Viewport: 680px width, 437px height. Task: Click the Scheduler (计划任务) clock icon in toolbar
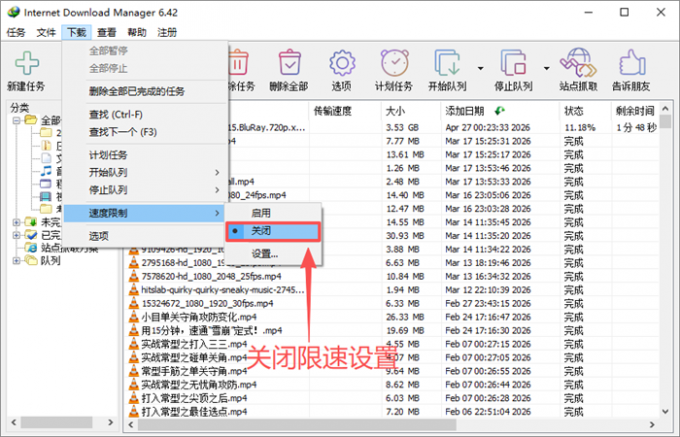(x=394, y=63)
